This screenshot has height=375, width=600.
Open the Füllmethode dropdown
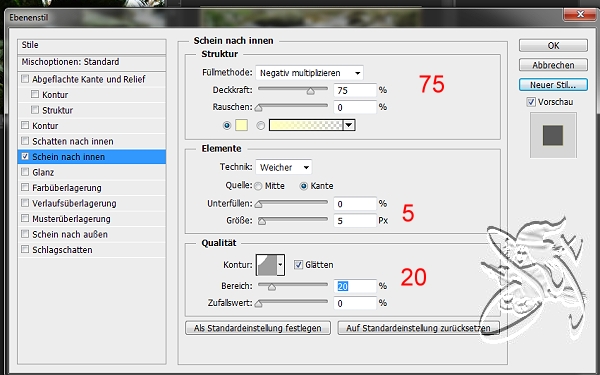[309, 73]
